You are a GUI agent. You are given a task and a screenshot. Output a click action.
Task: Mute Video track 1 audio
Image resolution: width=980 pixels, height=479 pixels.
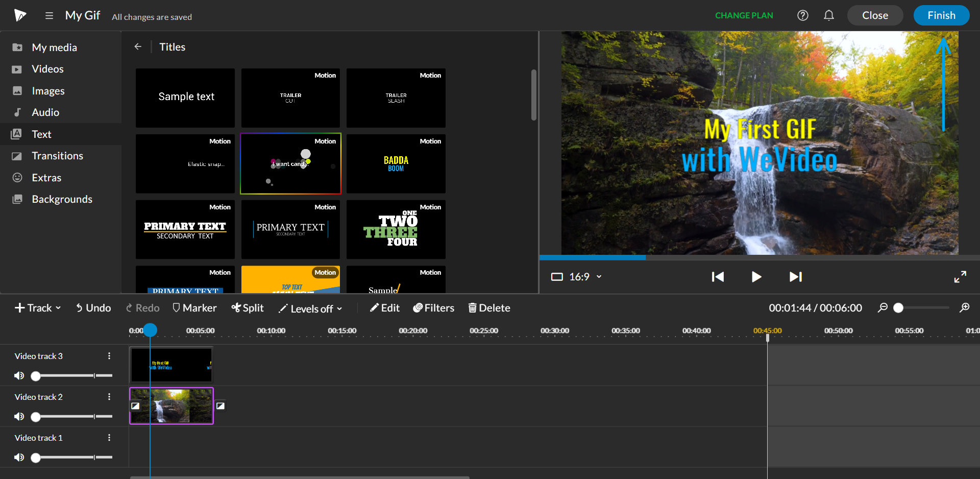pos(19,458)
